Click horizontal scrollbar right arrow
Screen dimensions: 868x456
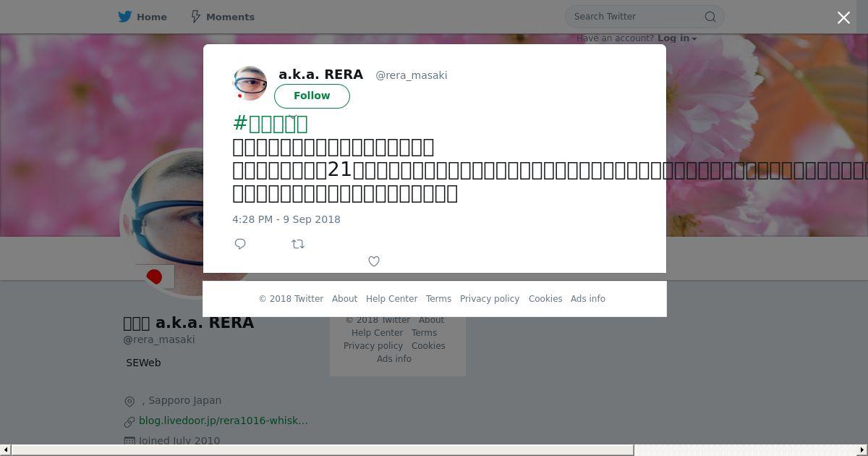861,450
